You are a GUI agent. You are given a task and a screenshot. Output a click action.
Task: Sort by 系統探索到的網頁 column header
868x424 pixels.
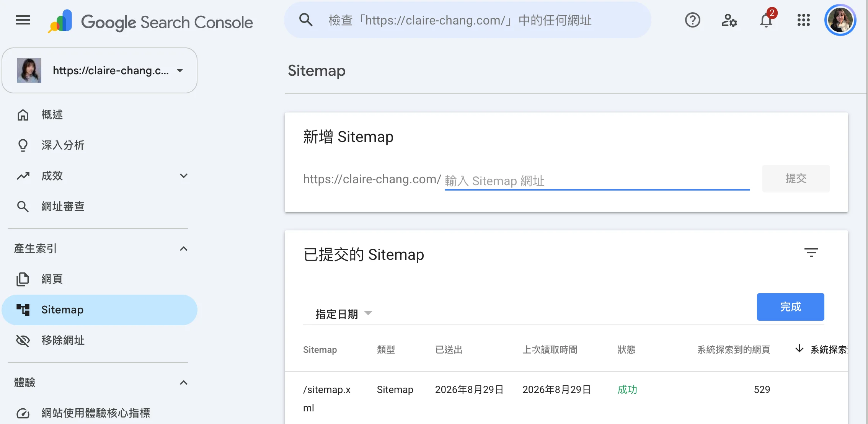(x=734, y=349)
